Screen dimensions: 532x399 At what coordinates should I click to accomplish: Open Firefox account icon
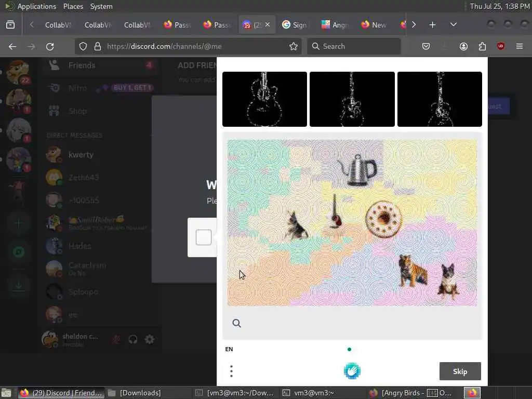(x=463, y=46)
